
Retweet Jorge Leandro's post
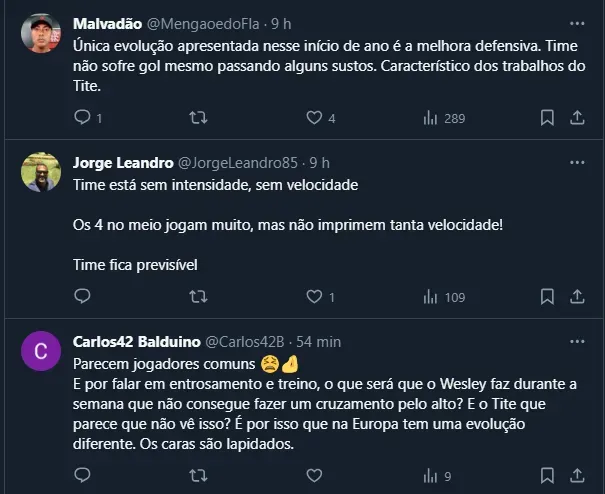coord(199,297)
